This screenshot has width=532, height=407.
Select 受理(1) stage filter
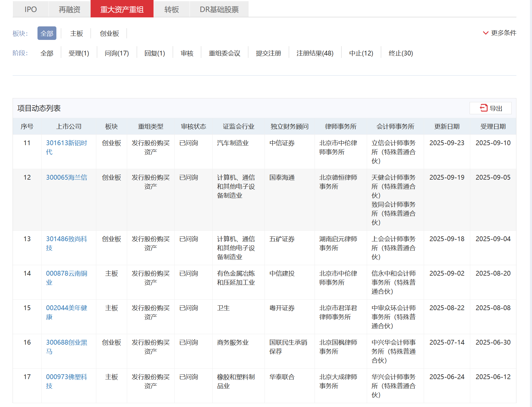click(x=79, y=53)
